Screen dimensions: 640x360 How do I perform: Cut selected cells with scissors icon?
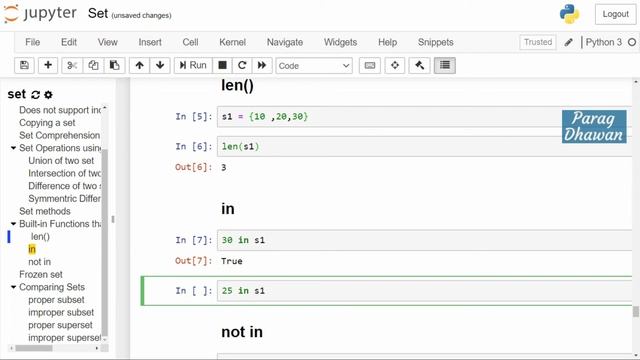click(x=72, y=65)
